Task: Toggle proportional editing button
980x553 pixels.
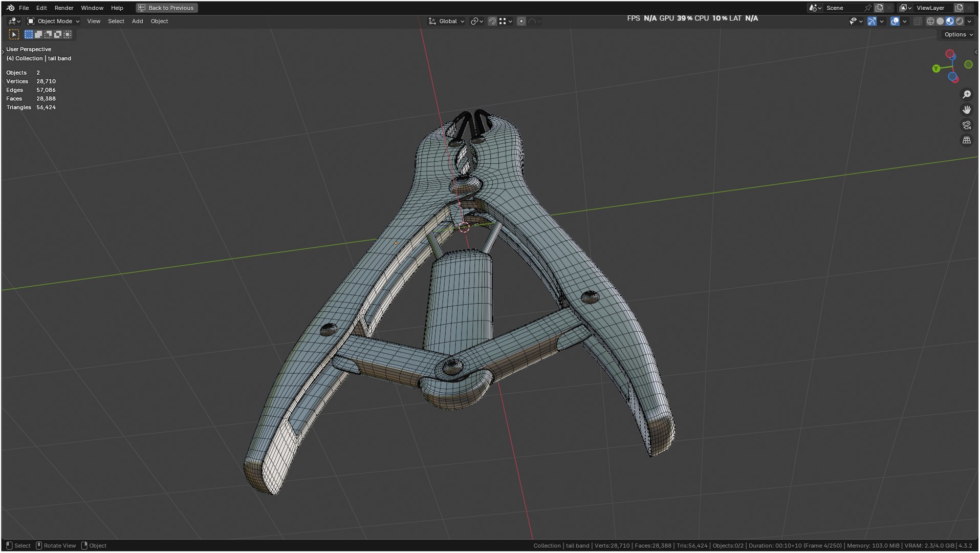Action: (x=521, y=21)
